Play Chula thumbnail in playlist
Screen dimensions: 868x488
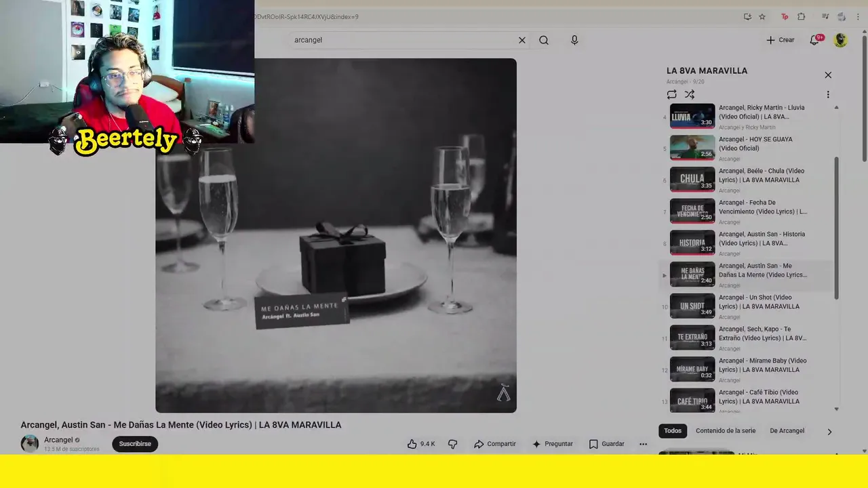click(x=692, y=180)
